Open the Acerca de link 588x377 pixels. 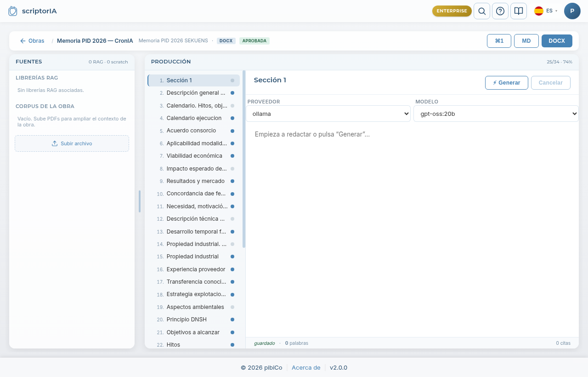point(306,368)
